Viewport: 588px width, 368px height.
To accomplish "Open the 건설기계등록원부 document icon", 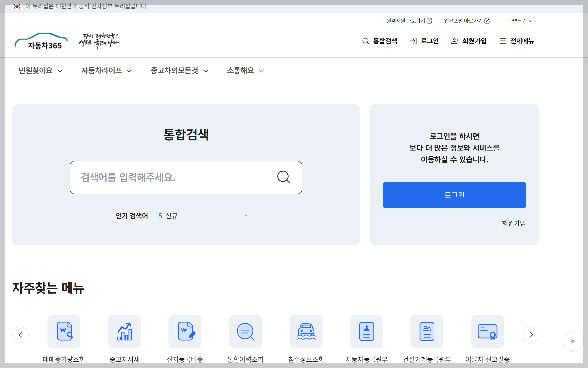I will point(427,331).
